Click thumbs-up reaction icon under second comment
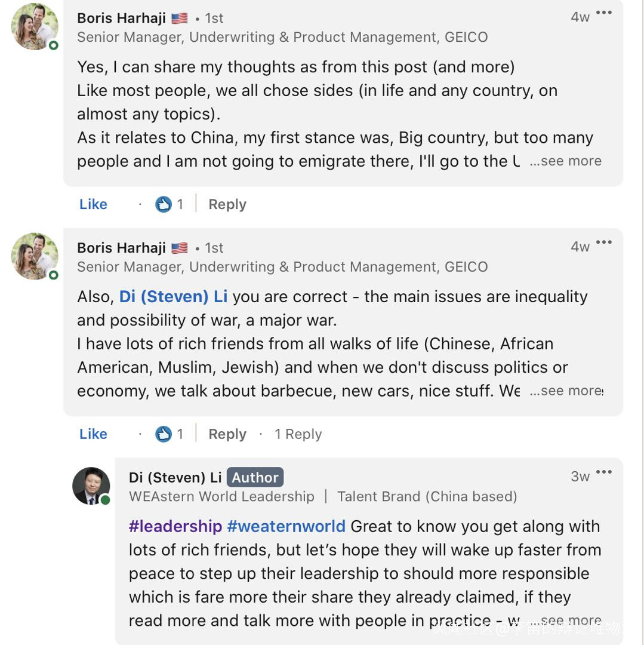Viewport: 644px width, 645px height. 164,434
